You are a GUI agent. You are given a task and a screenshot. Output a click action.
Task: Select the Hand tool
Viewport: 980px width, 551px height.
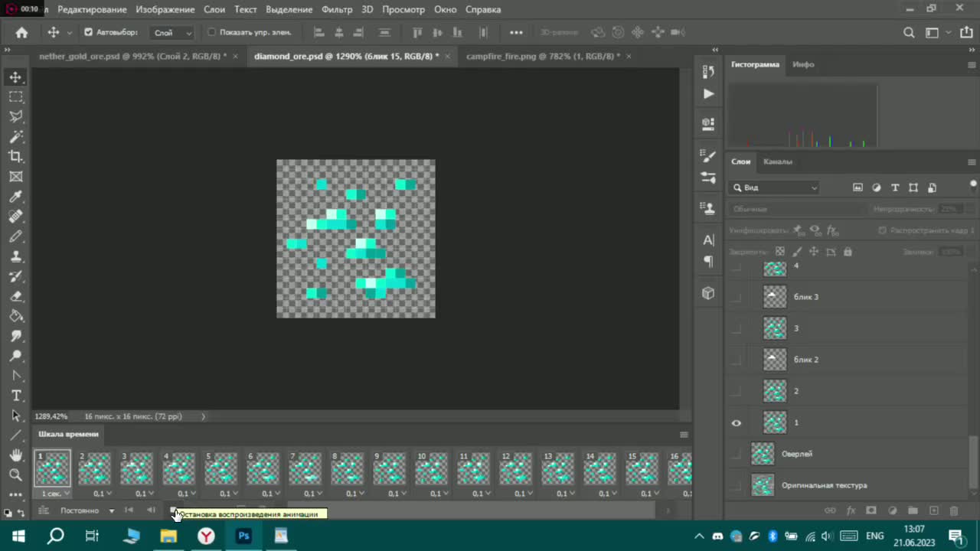click(x=15, y=455)
